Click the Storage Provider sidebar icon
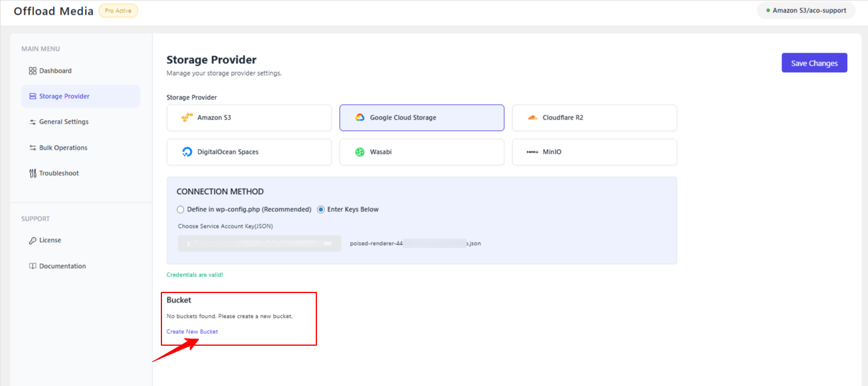 click(33, 96)
